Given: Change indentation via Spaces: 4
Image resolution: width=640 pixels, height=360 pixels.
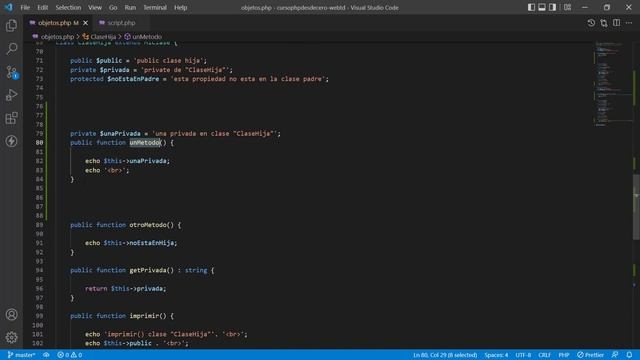Looking at the screenshot, I should [496, 355].
